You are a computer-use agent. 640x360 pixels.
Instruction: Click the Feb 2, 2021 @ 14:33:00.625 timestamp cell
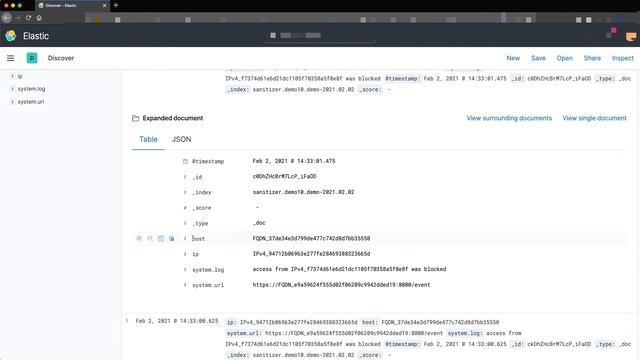point(177,321)
